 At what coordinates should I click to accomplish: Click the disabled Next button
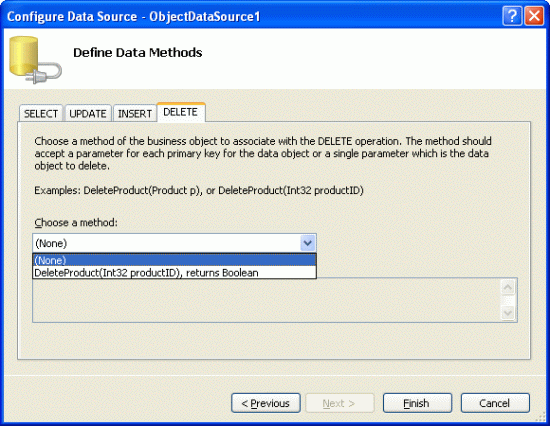click(x=340, y=403)
